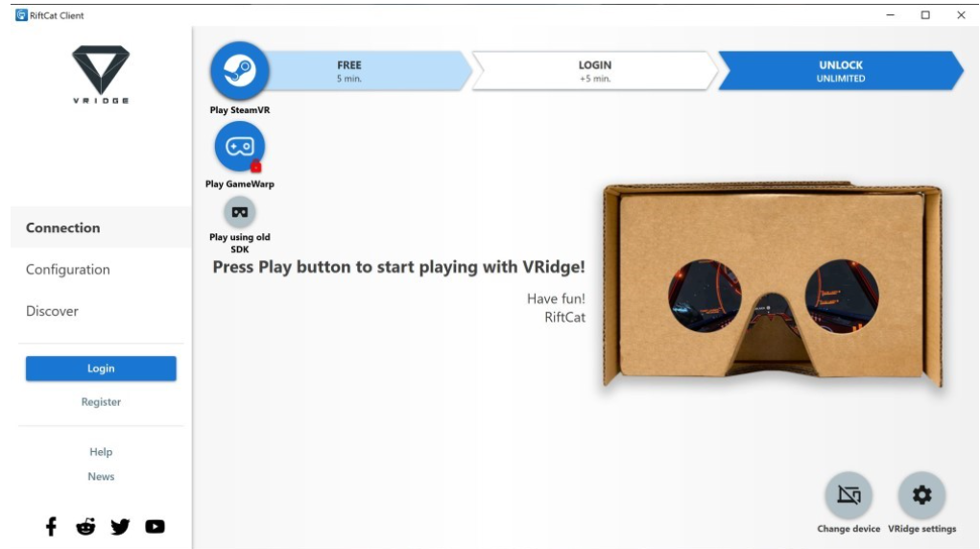The image size is (980, 549).
Task: Open the News link
Action: [x=101, y=476]
